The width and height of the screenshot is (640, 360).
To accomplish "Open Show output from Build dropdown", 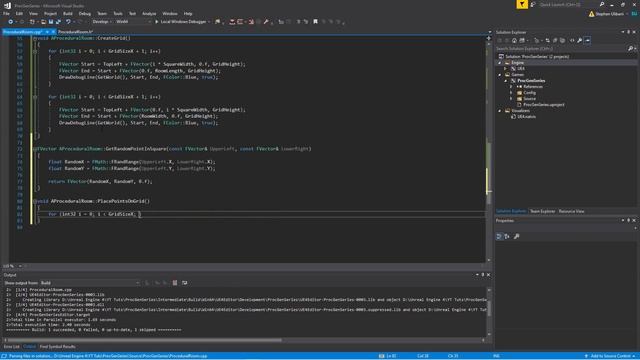I will (x=90, y=283).
